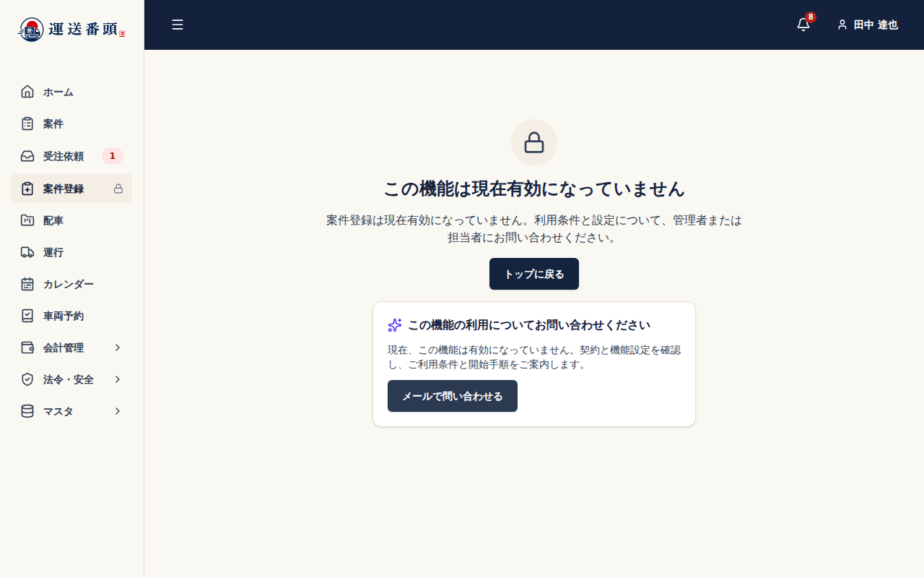Open 運行 menu label

coord(53,252)
